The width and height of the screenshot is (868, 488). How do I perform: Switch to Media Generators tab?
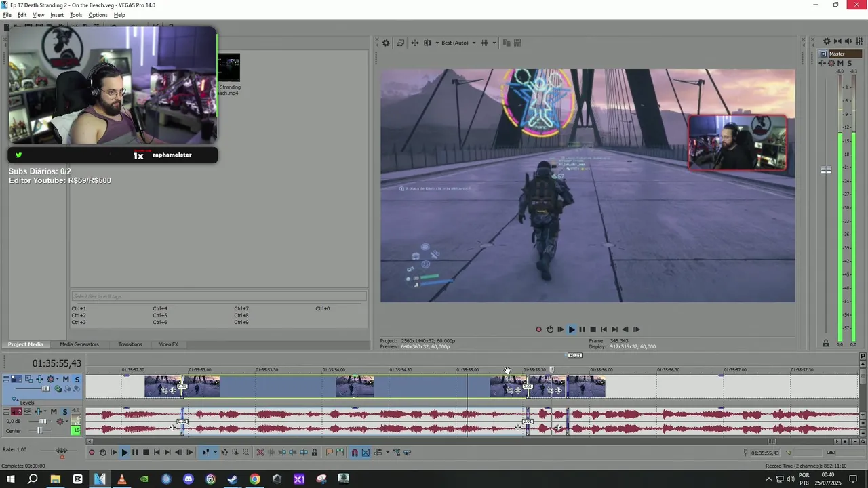point(79,344)
